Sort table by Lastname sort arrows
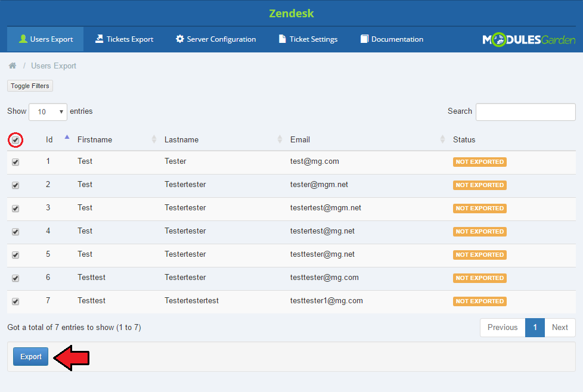The image size is (583, 392). click(280, 139)
